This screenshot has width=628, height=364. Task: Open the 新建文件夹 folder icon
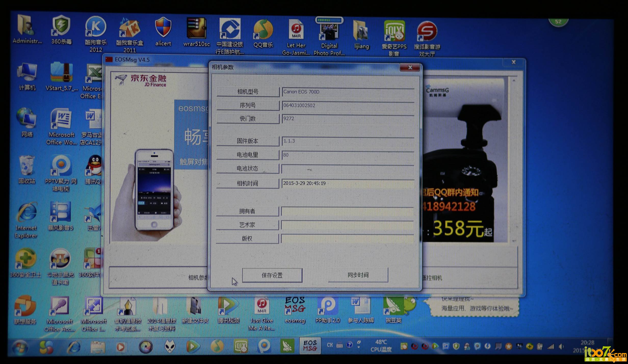tap(195, 310)
